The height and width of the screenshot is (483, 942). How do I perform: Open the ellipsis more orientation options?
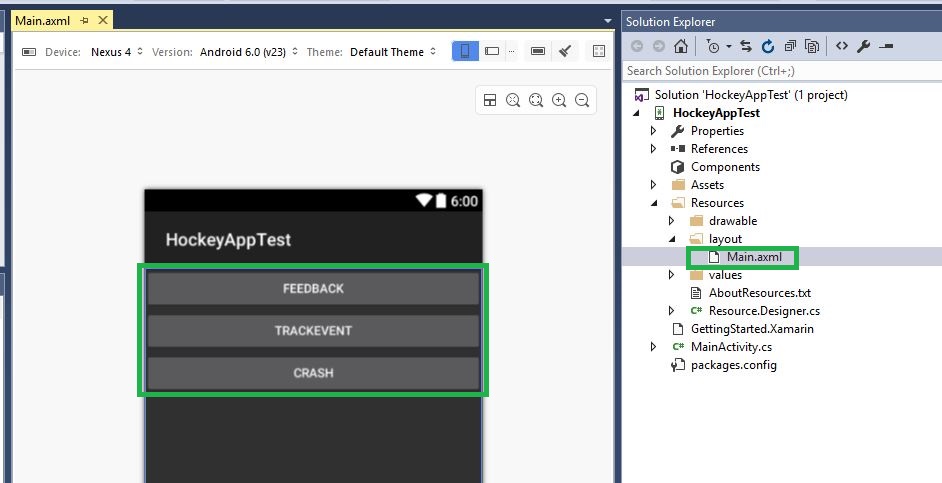[512, 52]
